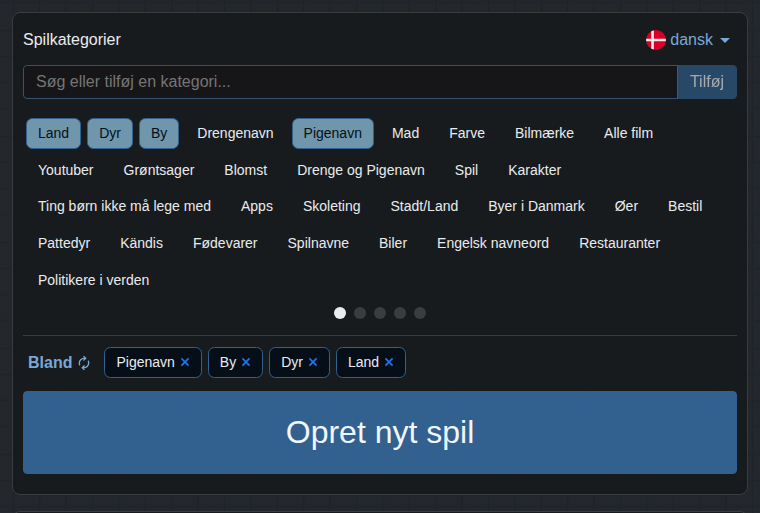
Task: Click the Tilføj button
Action: [707, 82]
